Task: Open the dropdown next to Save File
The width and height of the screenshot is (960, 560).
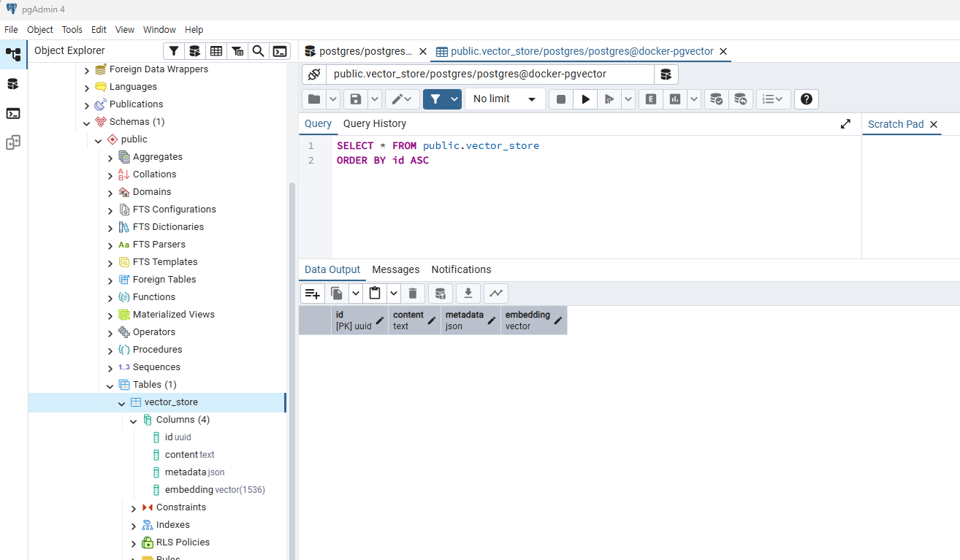Action: (x=375, y=99)
